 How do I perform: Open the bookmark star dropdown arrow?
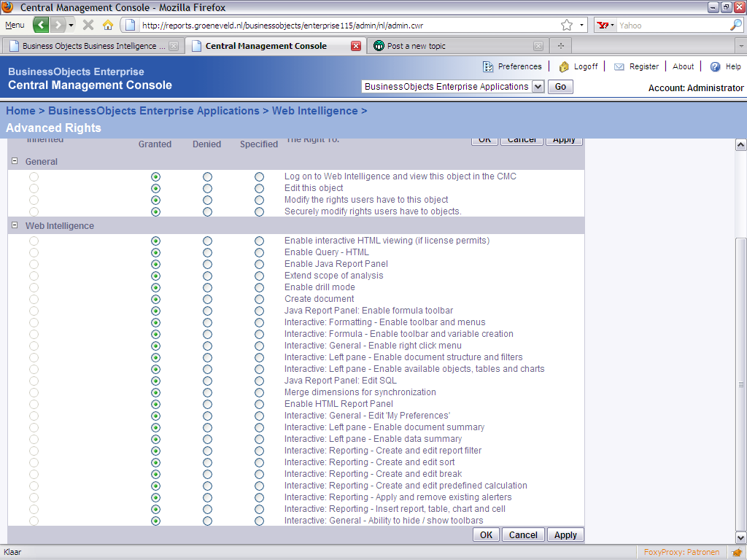[x=581, y=26]
